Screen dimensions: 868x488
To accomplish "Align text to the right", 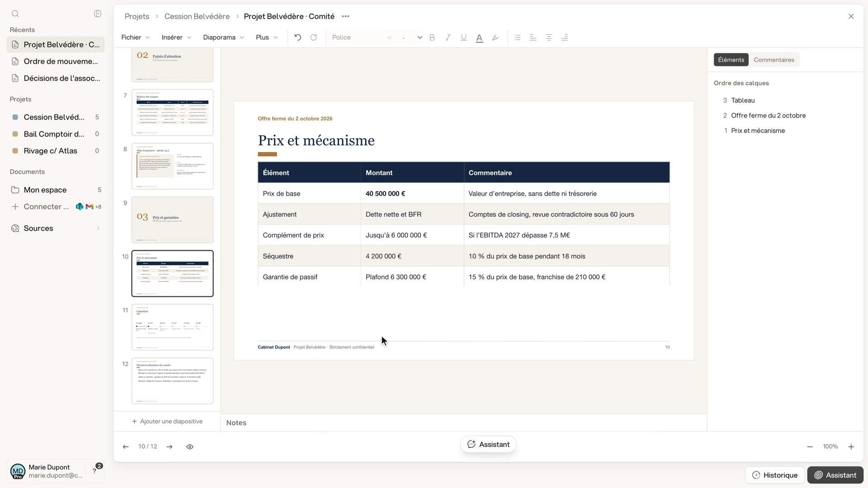I will coord(565,38).
